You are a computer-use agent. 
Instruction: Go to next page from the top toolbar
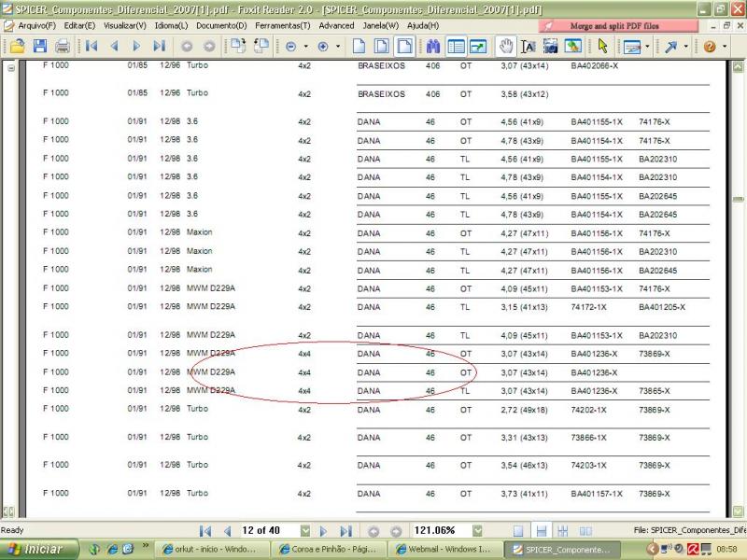point(136,46)
